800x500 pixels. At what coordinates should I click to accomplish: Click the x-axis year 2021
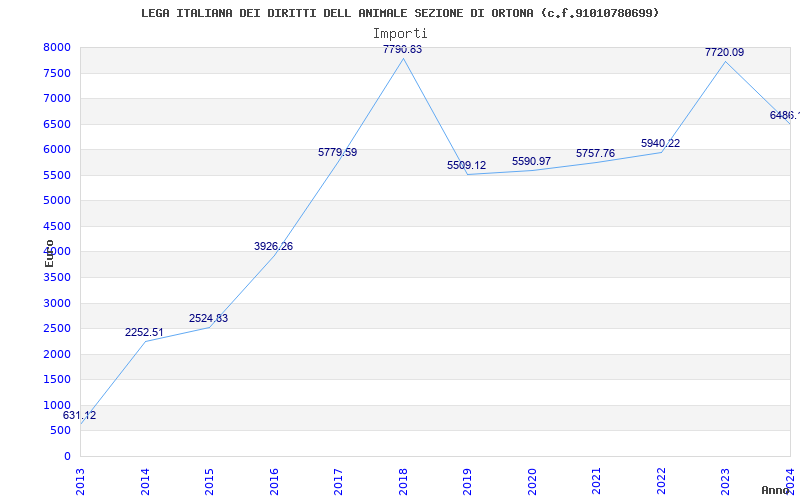(x=596, y=482)
